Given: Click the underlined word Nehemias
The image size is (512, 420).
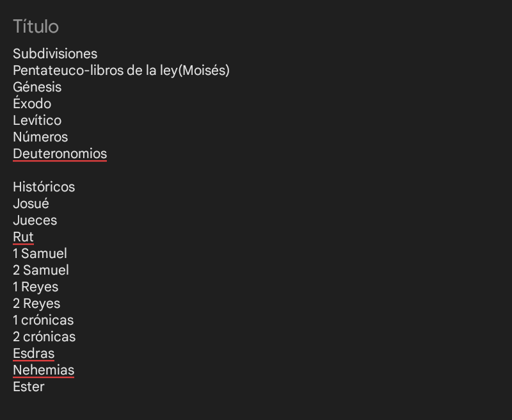Looking at the screenshot, I should [x=44, y=370].
